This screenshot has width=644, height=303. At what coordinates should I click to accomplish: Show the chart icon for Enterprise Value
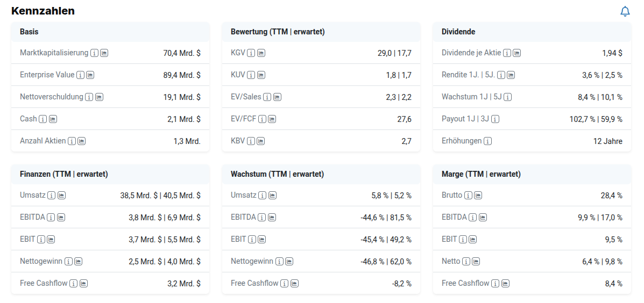tap(90, 75)
